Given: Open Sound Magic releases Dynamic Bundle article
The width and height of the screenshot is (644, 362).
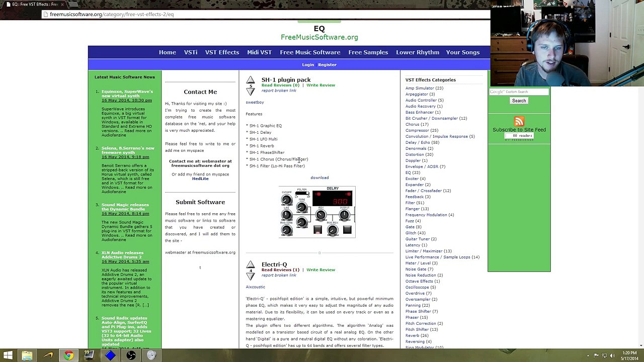Looking at the screenshot, I should point(125,207).
